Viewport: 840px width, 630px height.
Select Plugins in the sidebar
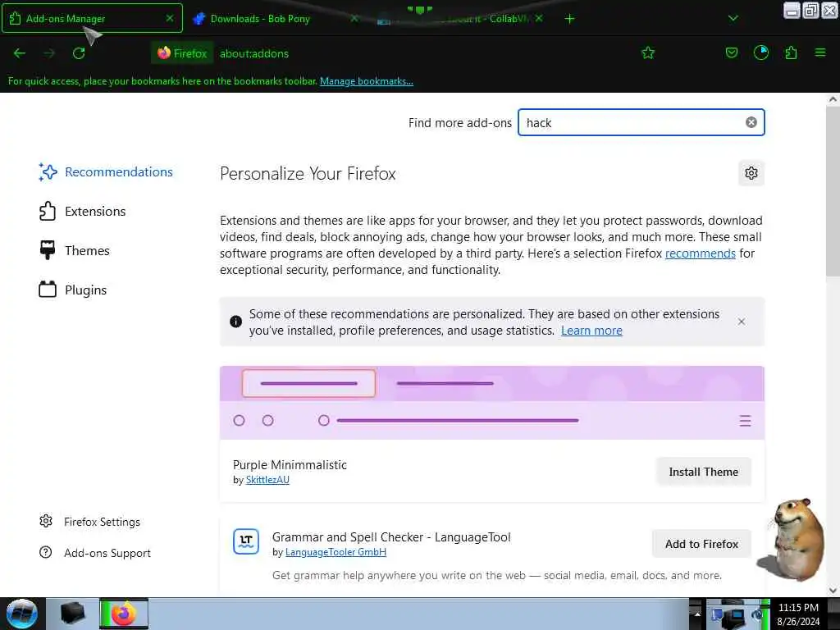73,290
